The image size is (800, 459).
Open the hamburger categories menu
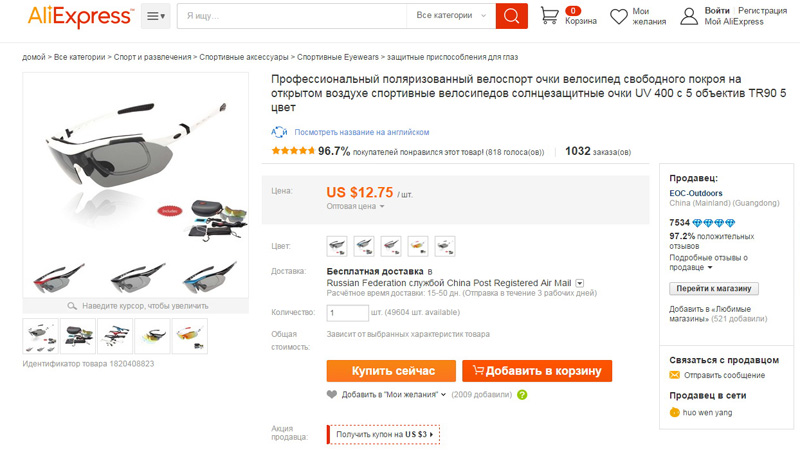point(156,16)
